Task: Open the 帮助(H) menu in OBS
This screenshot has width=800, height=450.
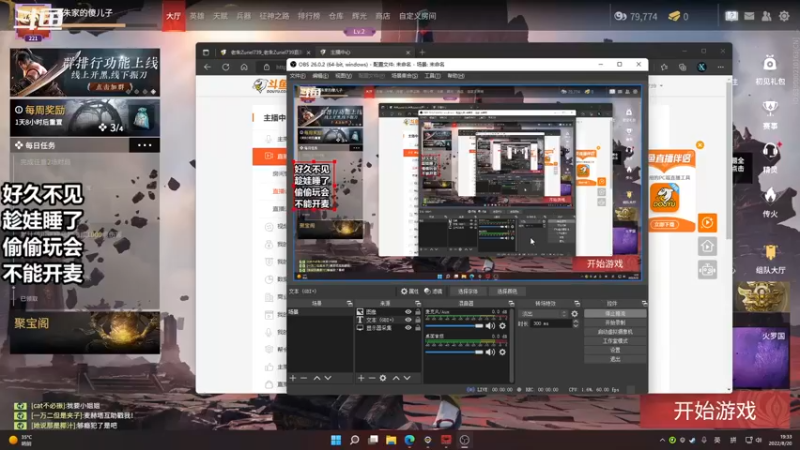Action: point(456,76)
